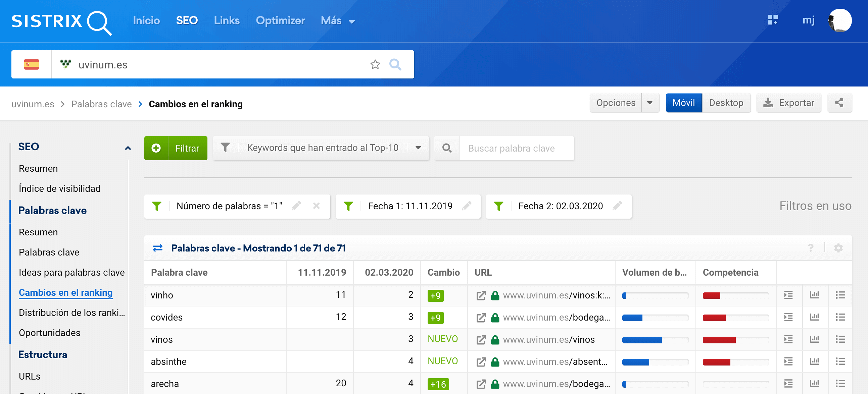Click the help question mark icon
This screenshot has height=394, width=868.
(x=811, y=248)
